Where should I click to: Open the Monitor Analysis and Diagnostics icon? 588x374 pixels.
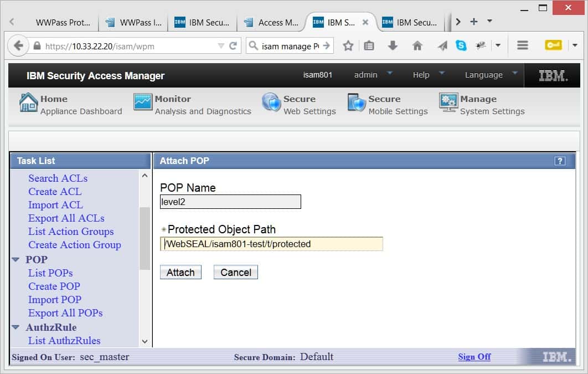click(142, 103)
